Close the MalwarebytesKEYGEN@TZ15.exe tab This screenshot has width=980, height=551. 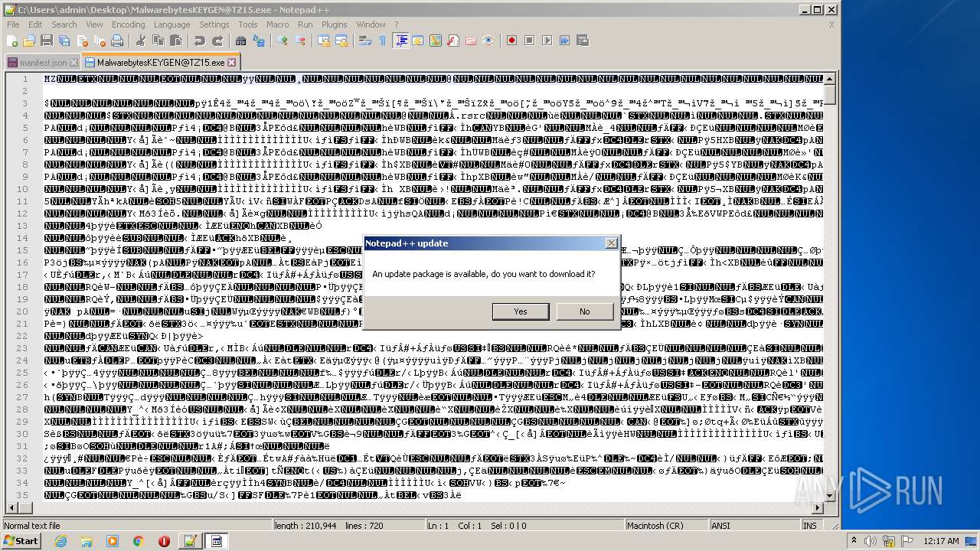click(x=232, y=62)
